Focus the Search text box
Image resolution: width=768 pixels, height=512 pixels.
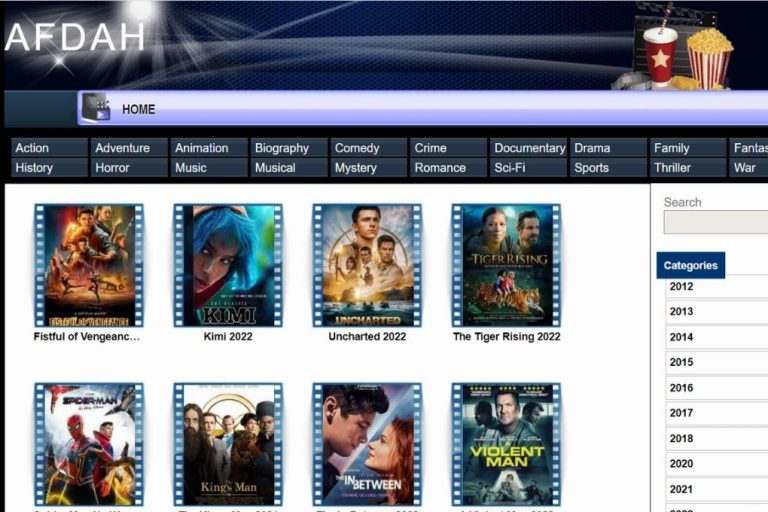click(715, 222)
